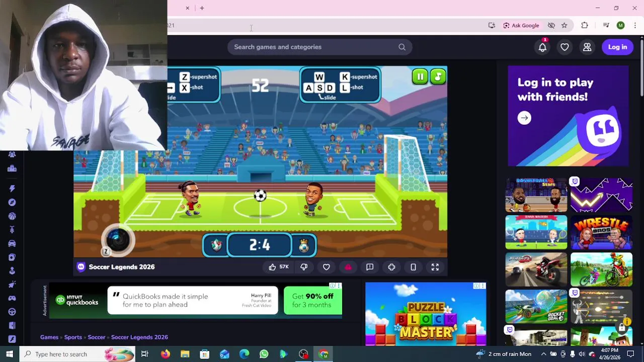
Task: Open friends icon in site header
Action: 587,47
